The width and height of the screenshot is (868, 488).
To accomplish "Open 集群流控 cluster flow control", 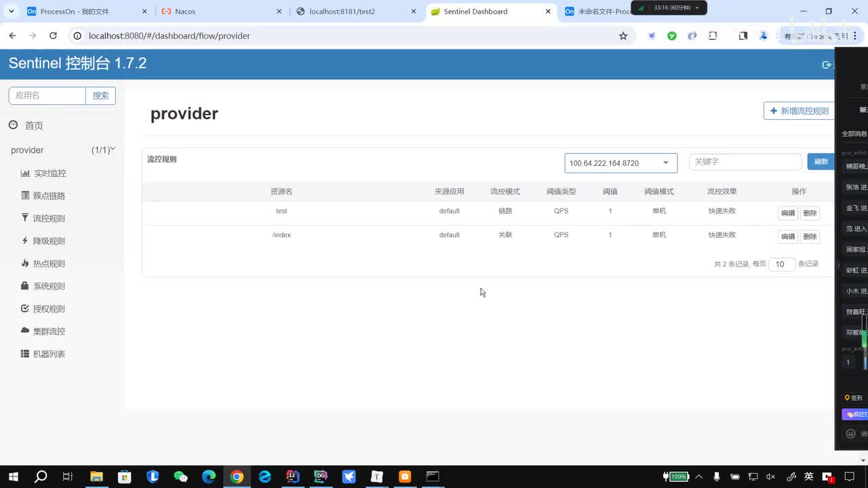I will pyautogui.click(x=43, y=331).
